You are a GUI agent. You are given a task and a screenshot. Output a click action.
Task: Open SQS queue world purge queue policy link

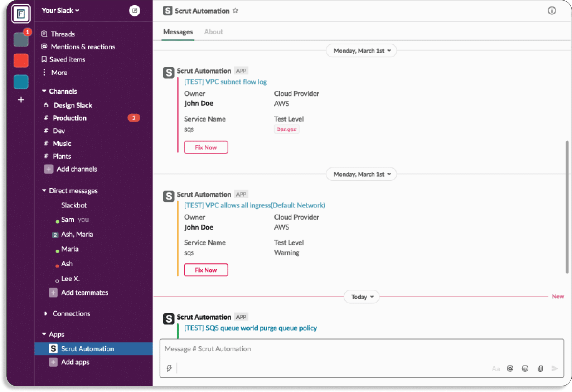[x=251, y=328]
